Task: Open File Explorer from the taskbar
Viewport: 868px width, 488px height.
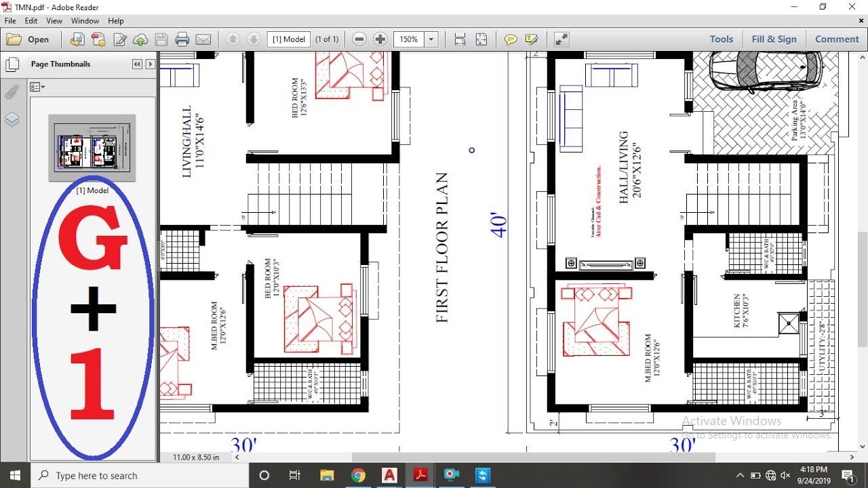Action: pyautogui.click(x=327, y=475)
